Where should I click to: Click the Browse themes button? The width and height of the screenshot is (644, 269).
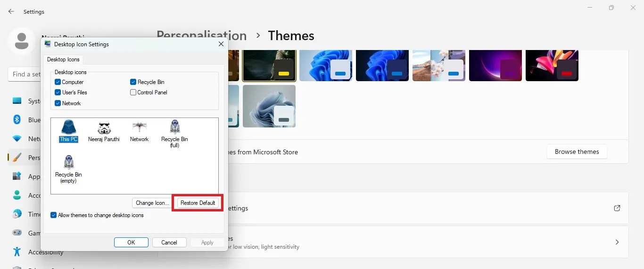tap(577, 151)
